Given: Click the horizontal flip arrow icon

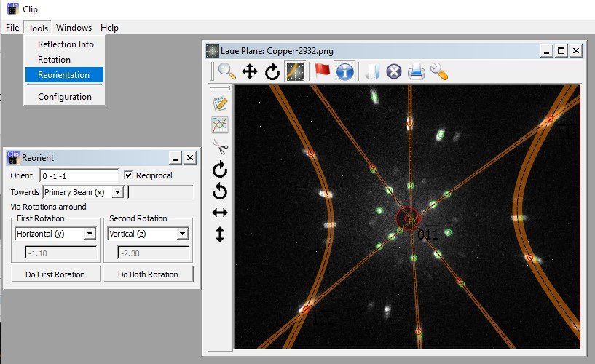Looking at the screenshot, I should click(x=219, y=213).
